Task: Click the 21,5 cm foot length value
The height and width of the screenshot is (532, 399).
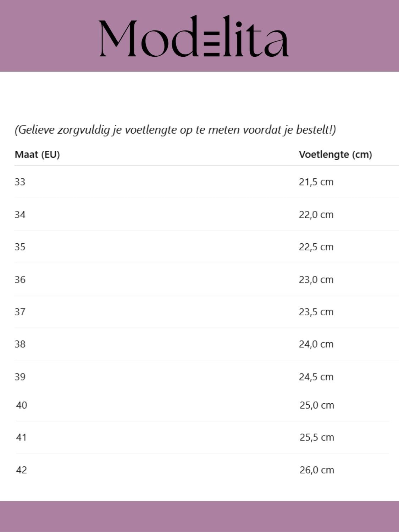Action: tap(316, 182)
